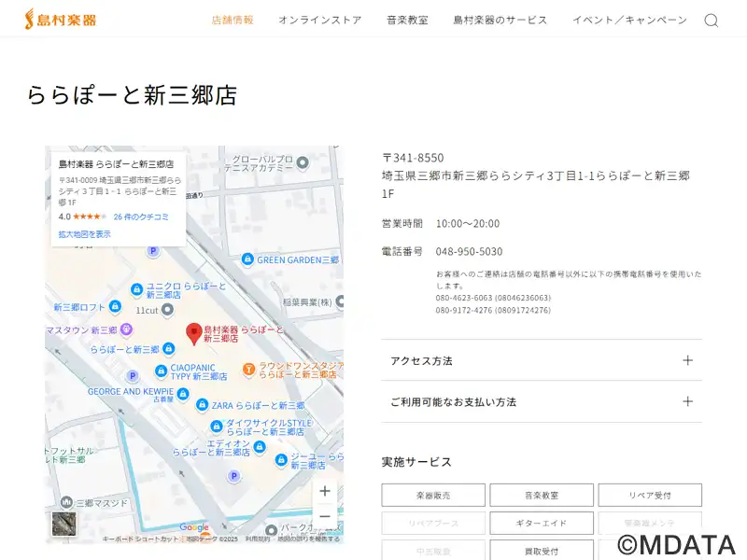Screen dimensions: 747x560
Task: Click the ららぽーと新三郷店 page heading
Action: 132,95
